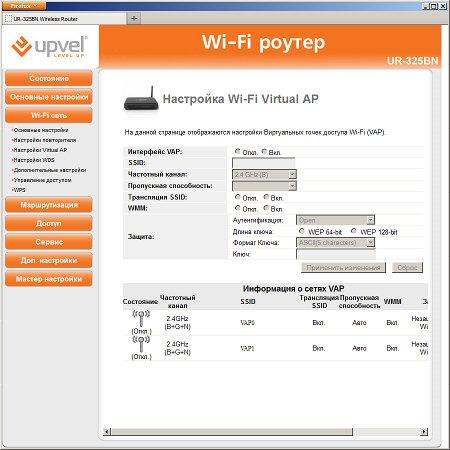The width and height of the screenshot is (450, 450).
Task: Click the SSID input field
Action: 263,163
